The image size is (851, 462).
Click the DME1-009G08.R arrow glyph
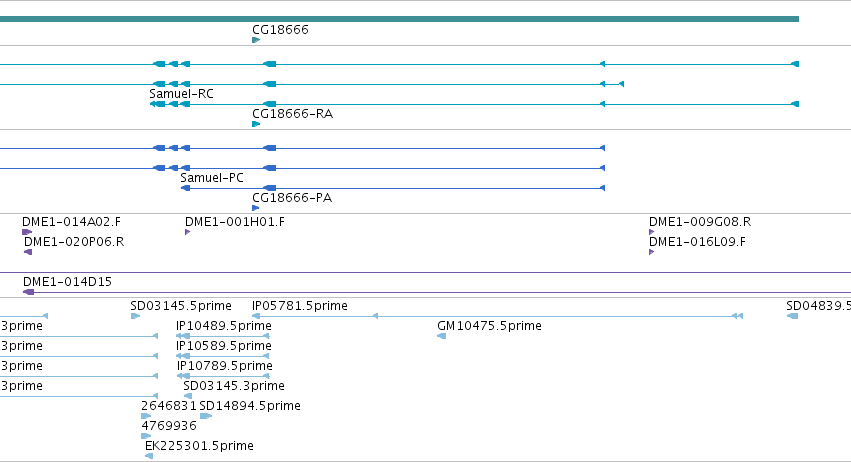651,232
